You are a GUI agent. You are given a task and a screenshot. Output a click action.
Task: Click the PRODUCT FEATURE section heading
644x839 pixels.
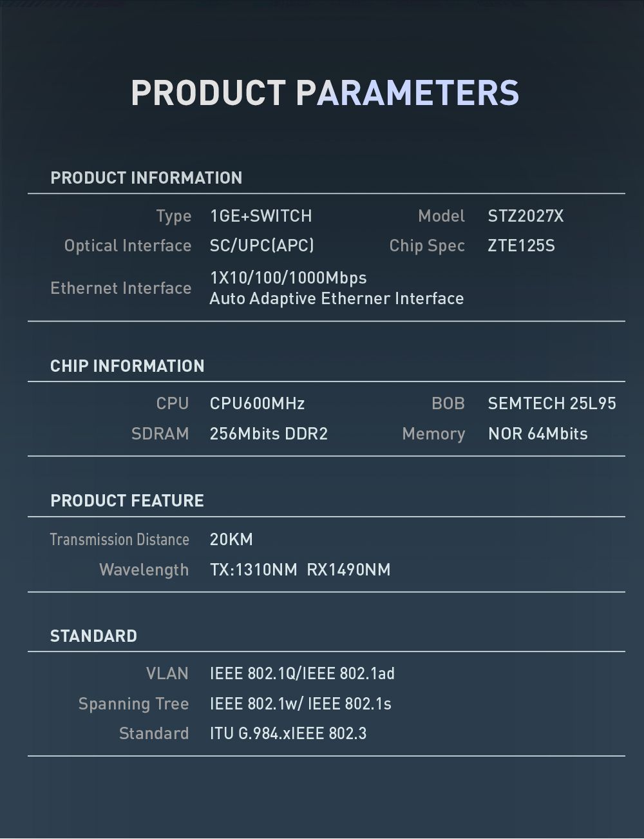127,501
